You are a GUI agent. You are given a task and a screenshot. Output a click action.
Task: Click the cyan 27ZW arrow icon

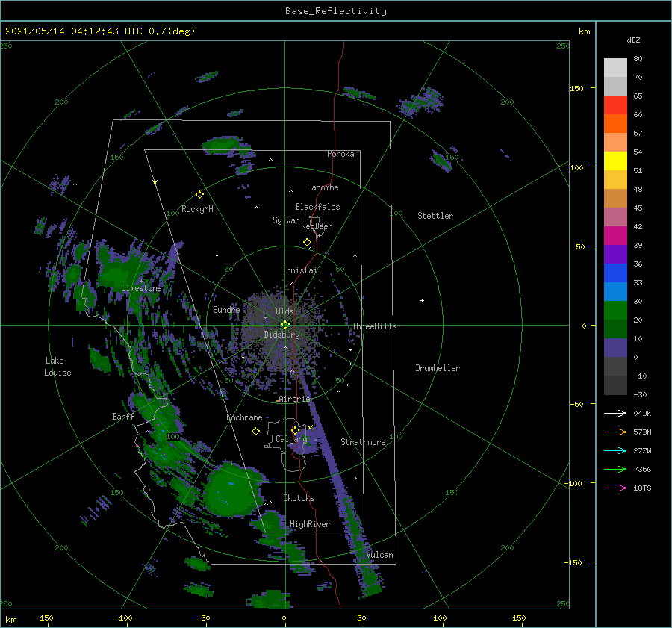tap(615, 450)
